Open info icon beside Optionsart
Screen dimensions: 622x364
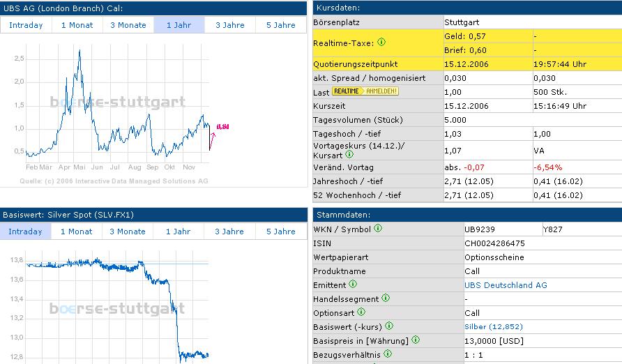[x=361, y=312]
